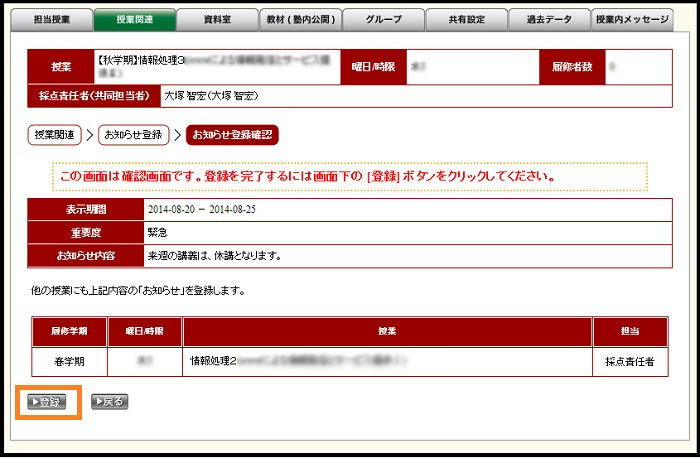Click the 緊急 importance value

click(x=158, y=232)
